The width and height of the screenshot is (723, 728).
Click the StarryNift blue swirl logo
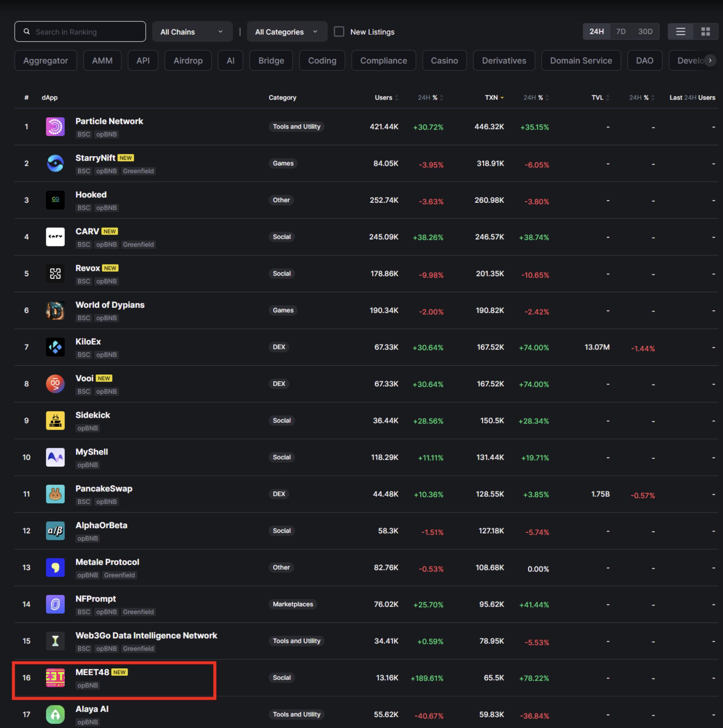(55, 163)
